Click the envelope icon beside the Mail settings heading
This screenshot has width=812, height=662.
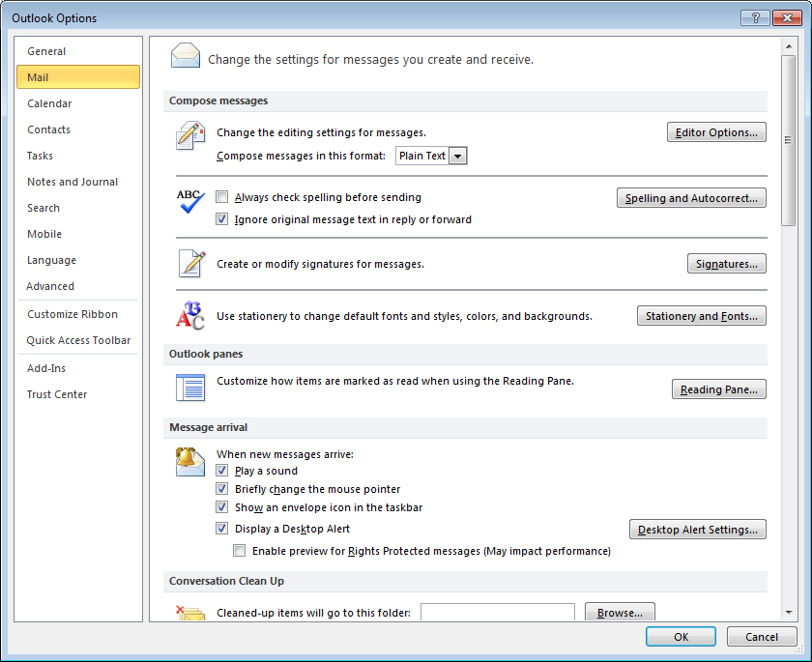pos(186,56)
